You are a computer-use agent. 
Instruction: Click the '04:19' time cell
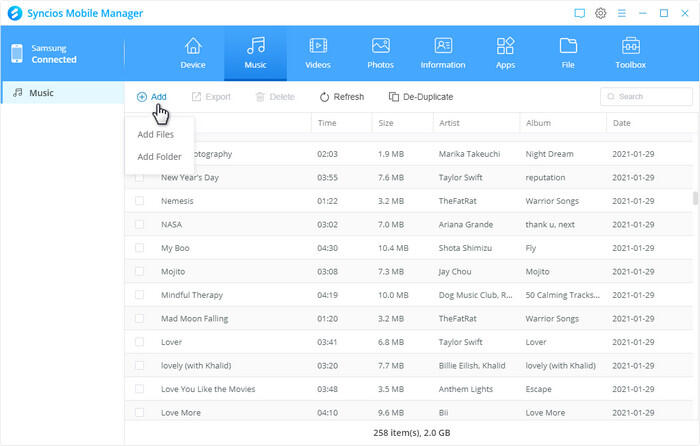(327, 295)
